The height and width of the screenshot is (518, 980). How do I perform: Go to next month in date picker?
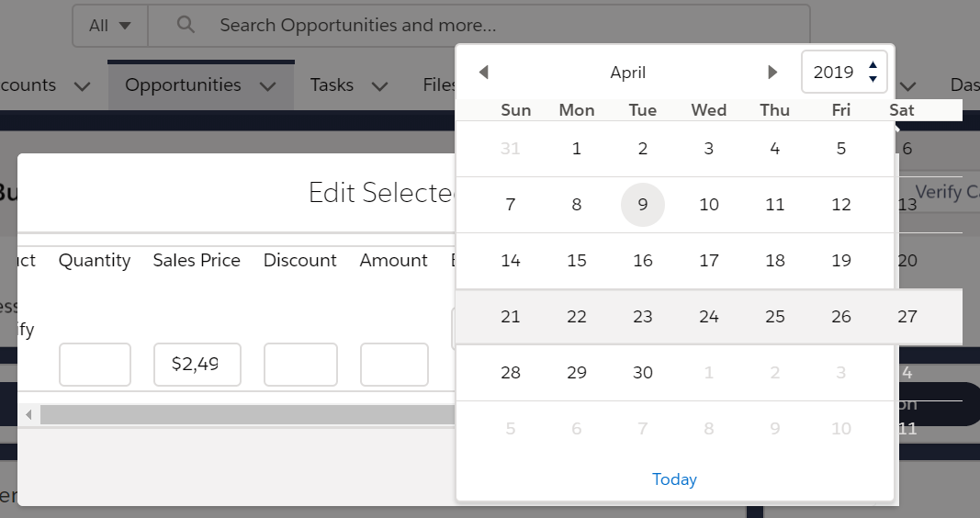click(x=772, y=73)
